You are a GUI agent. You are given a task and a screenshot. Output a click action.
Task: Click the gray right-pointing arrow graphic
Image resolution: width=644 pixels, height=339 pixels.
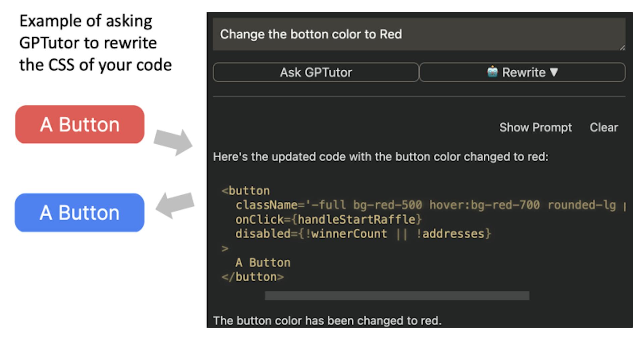(173, 142)
